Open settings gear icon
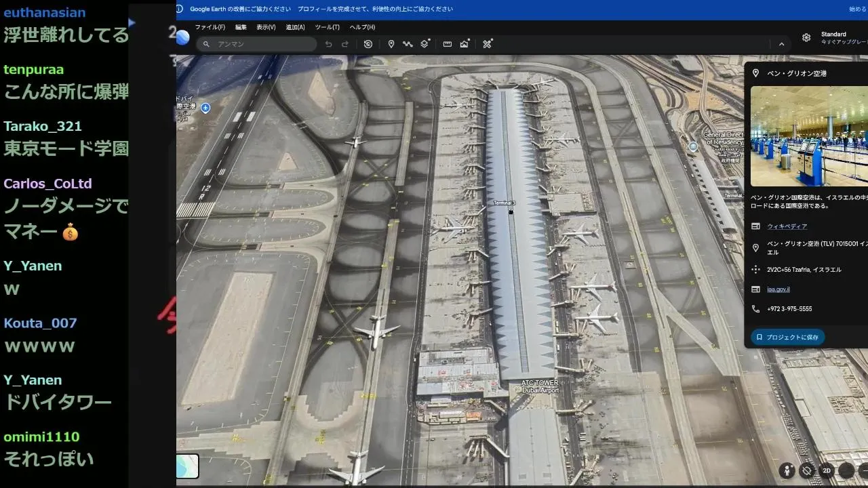 click(806, 38)
